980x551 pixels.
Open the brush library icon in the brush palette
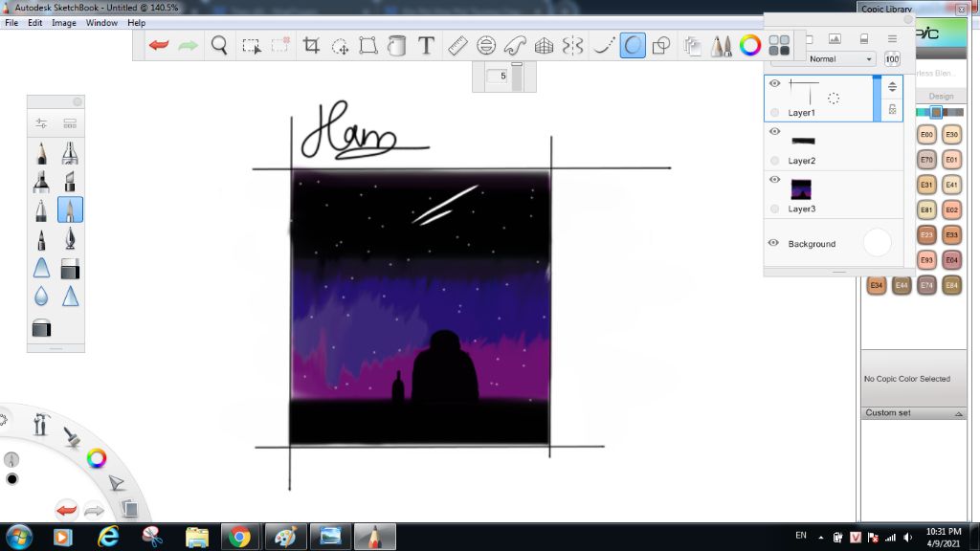69,123
